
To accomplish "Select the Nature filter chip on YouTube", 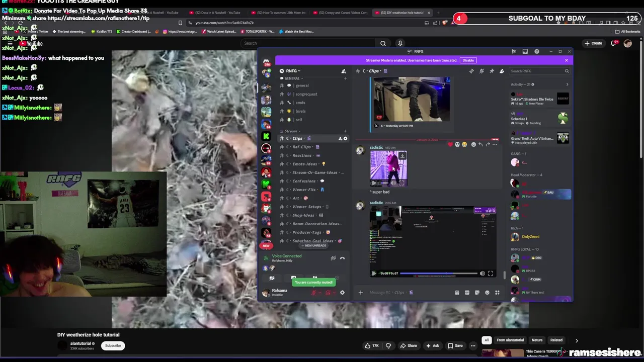I will 537,340.
